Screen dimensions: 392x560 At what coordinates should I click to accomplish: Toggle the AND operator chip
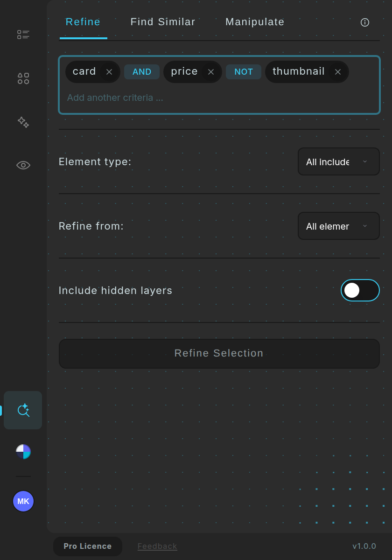pyautogui.click(x=142, y=72)
